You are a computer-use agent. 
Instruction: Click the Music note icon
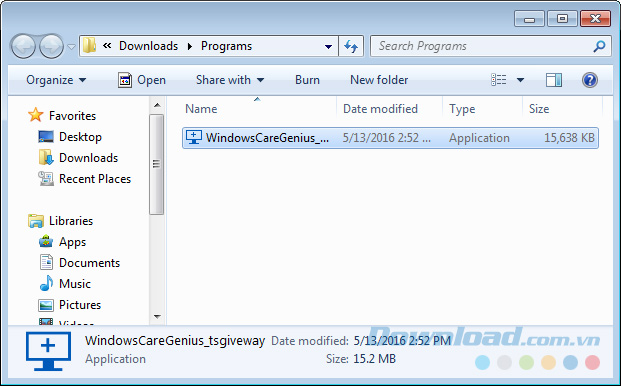pyautogui.click(x=46, y=283)
